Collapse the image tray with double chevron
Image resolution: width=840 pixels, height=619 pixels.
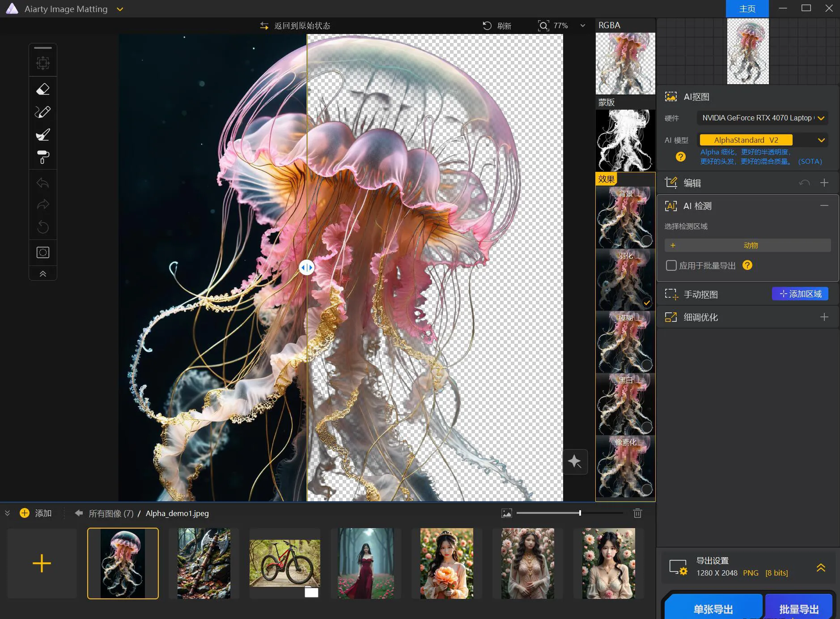(7, 513)
